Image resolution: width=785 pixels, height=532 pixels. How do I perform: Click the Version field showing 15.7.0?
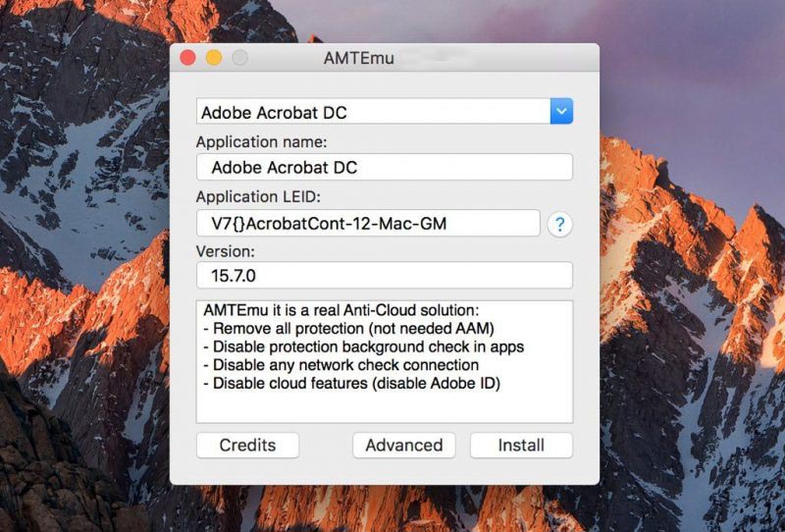(x=384, y=275)
